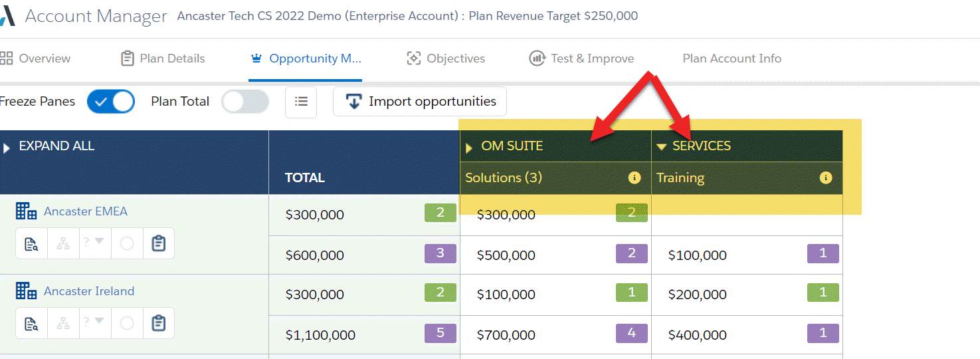Expand the OM SUITE column group
This screenshot has width=980, height=359.
pos(469,147)
